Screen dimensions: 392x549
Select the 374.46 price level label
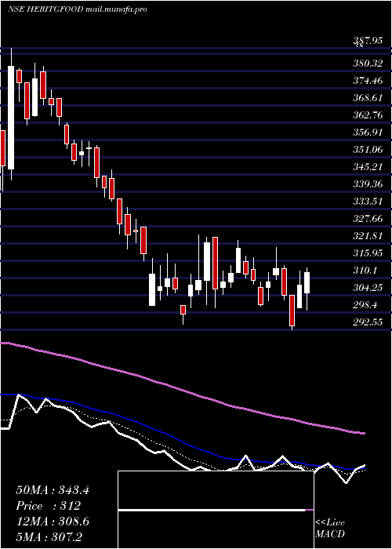(368, 81)
